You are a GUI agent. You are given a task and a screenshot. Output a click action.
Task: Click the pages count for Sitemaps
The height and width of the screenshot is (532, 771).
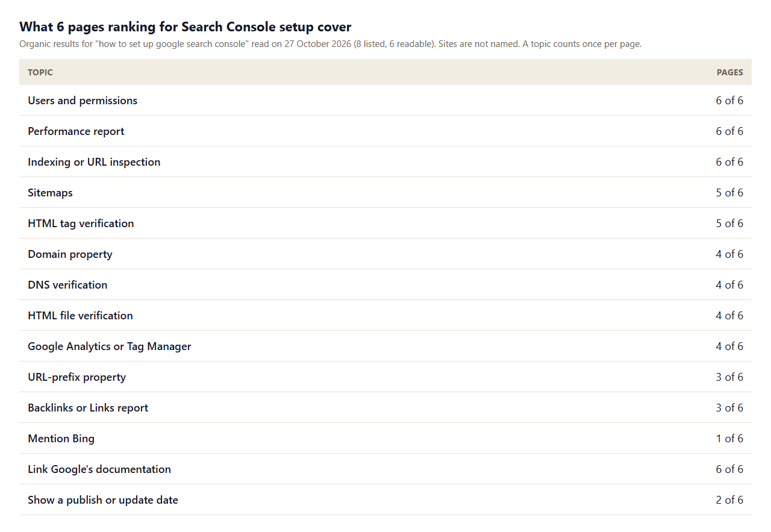click(729, 193)
